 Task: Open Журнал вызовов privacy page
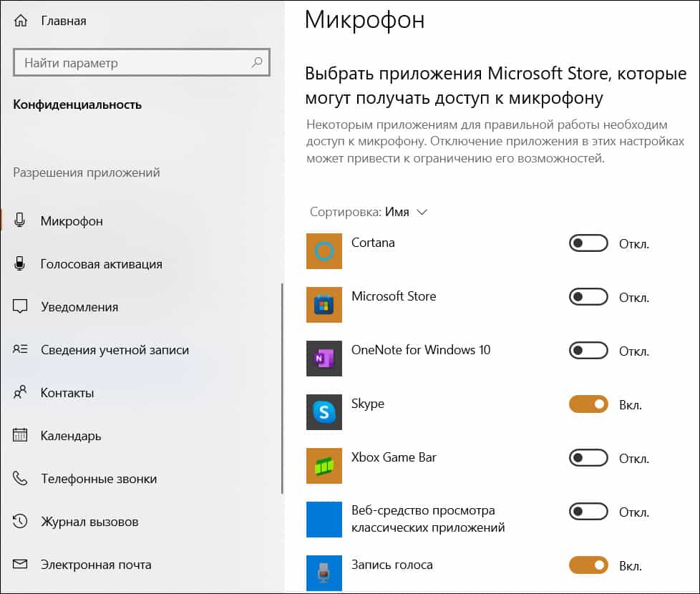[x=89, y=522]
